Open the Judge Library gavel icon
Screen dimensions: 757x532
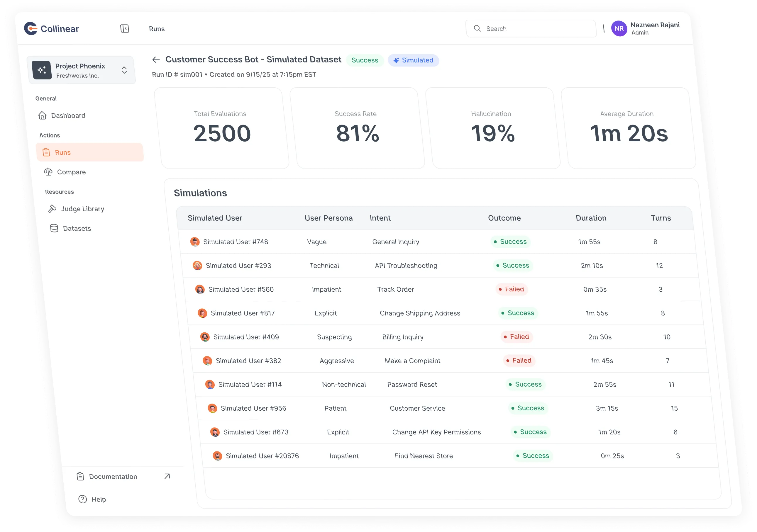point(52,209)
